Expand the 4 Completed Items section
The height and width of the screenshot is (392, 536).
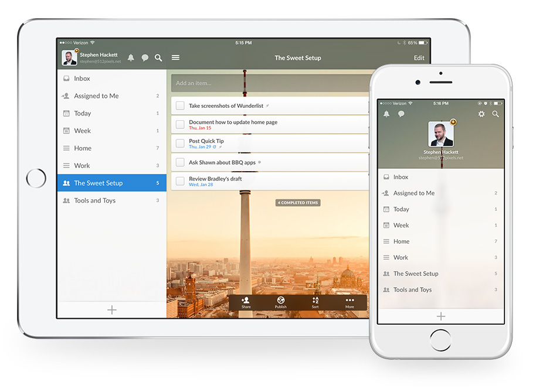click(x=298, y=203)
